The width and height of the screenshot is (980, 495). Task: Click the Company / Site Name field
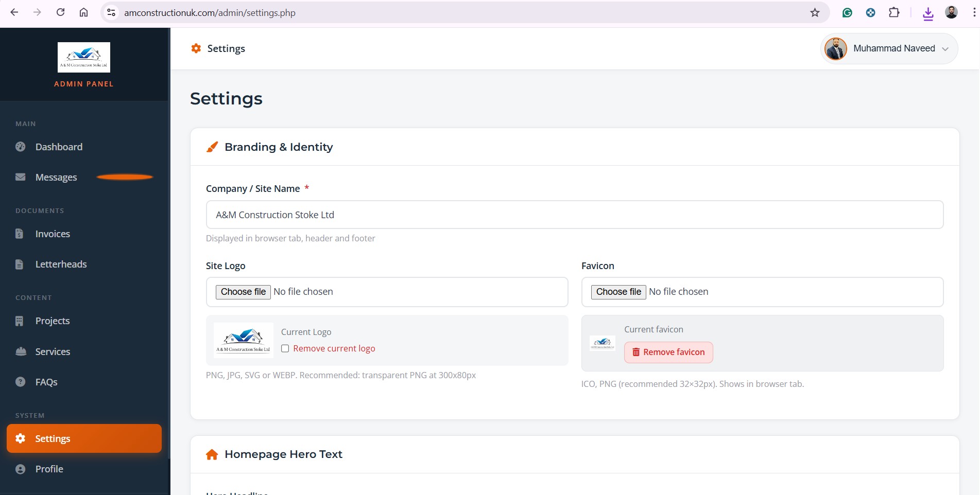(x=574, y=215)
